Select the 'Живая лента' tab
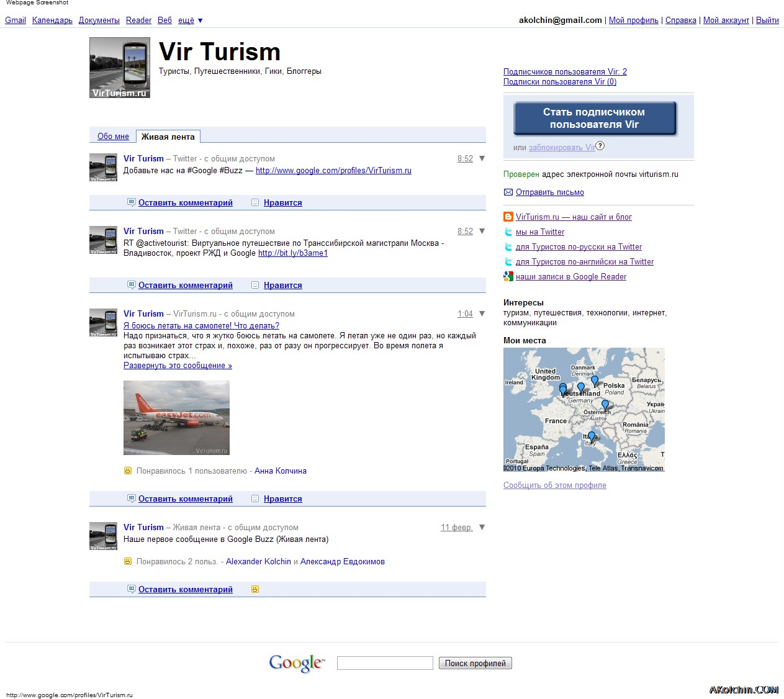784x699 pixels. pyautogui.click(x=168, y=137)
